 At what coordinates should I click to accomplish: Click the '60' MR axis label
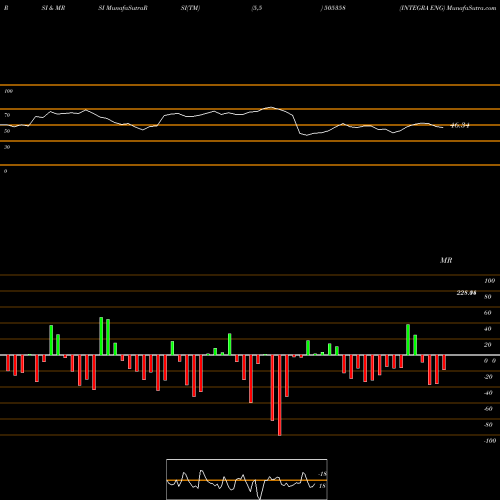tap(488, 313)
